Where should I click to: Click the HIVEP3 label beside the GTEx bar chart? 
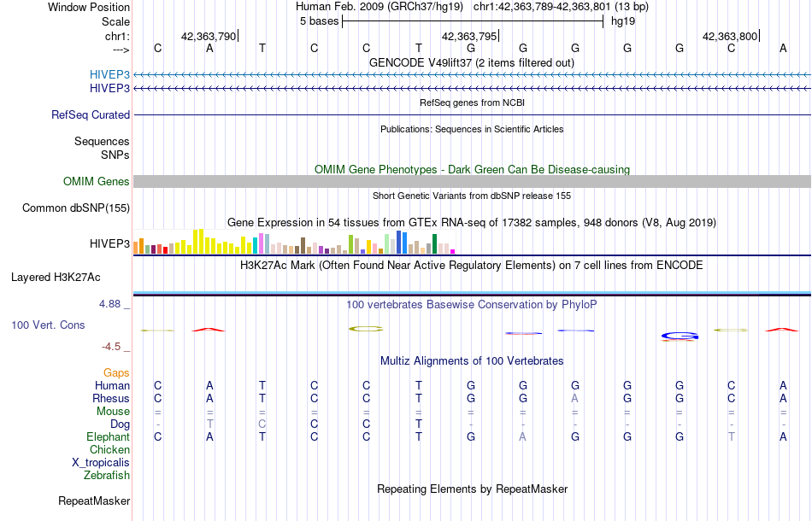tap(109, 243)
